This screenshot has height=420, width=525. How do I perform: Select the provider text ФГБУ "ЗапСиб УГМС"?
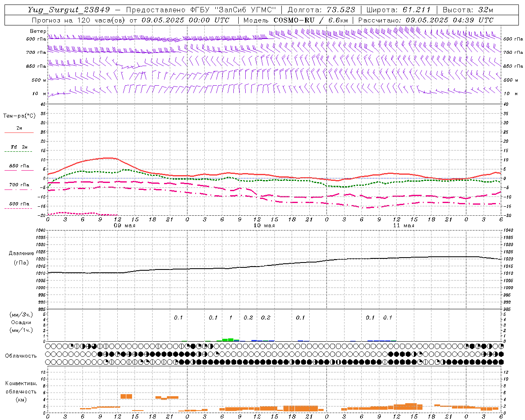click(233, 10)
